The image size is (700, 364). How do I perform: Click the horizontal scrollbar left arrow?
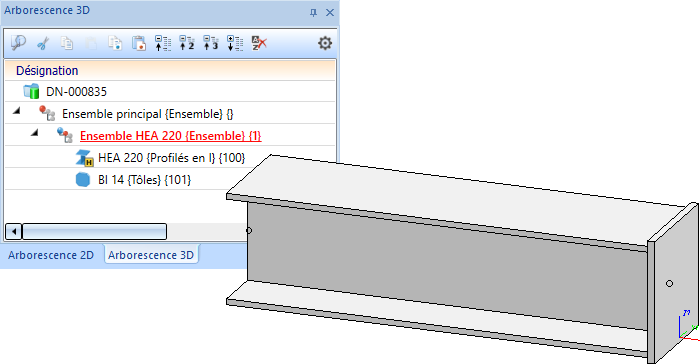tap(14, 231)
